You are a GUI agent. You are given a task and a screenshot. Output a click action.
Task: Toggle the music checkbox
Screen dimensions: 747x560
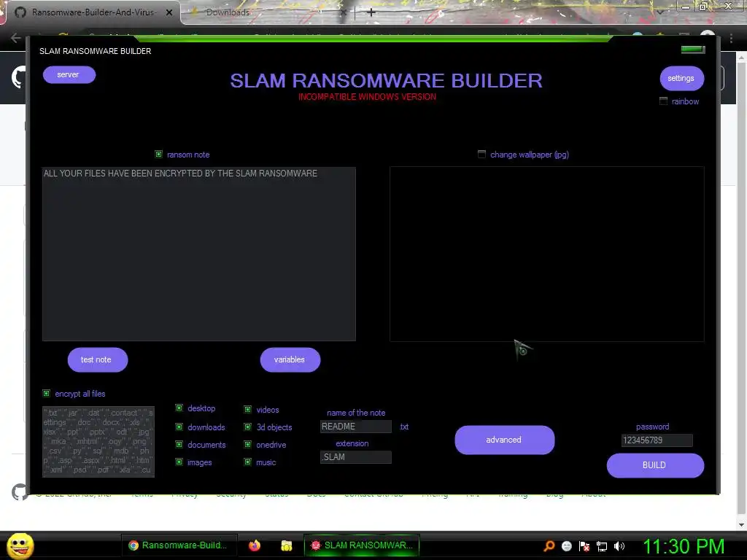point(248,462)
